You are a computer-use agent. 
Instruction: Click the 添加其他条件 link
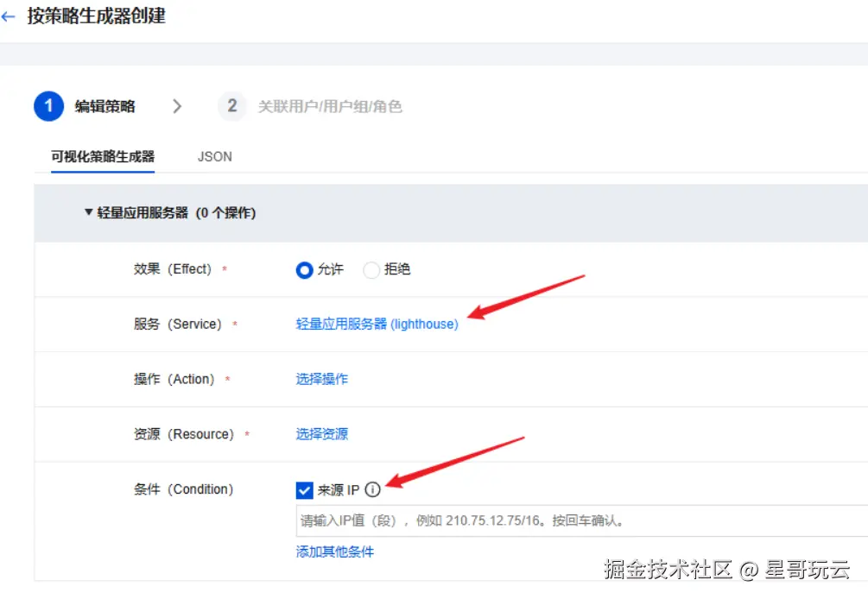point(335,552)
